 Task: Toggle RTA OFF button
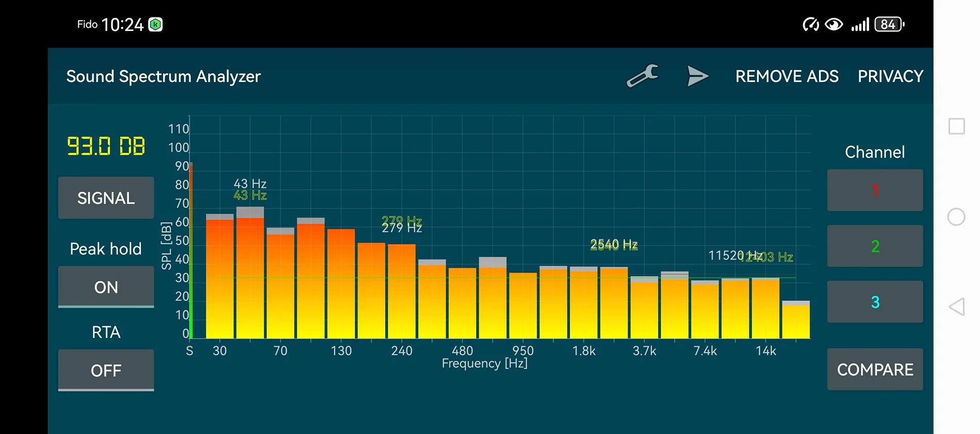[x=106, y=370]
